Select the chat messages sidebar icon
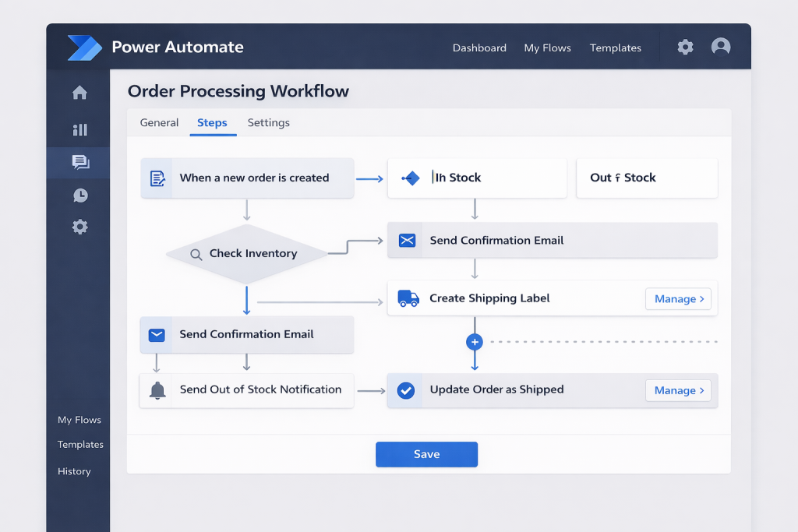The image size is (798, 532). coord(79,162)
